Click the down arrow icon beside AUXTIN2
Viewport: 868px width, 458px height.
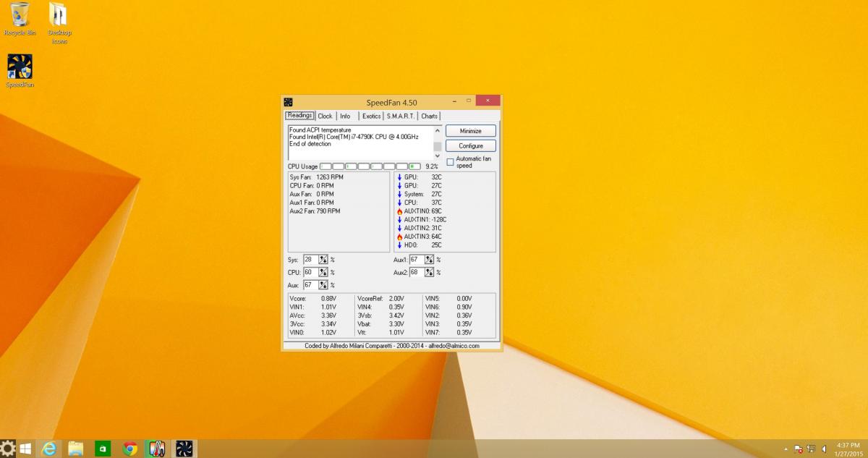click(399, 228)
